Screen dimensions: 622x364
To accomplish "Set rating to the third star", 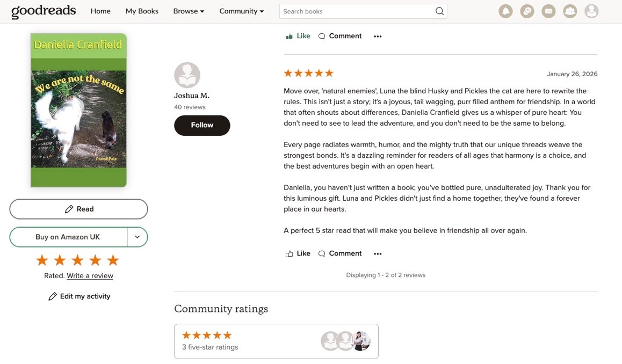I will 77,260.
